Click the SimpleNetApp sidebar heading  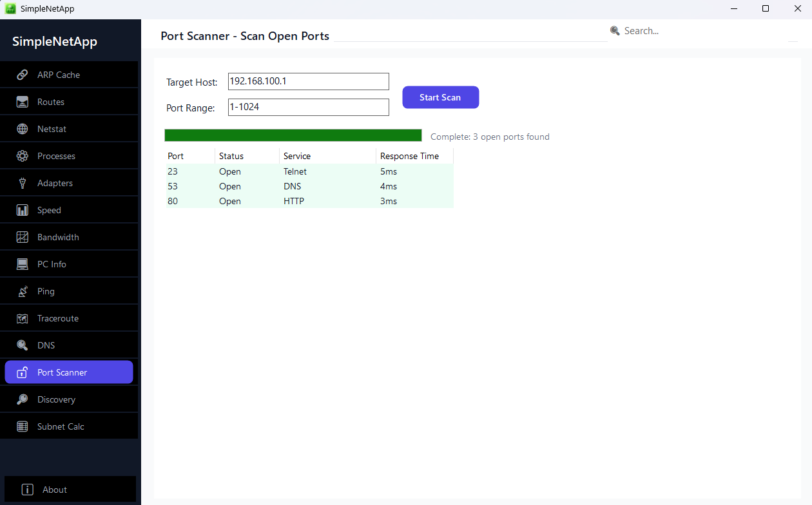pyautogui.click(x=55, y=42)
